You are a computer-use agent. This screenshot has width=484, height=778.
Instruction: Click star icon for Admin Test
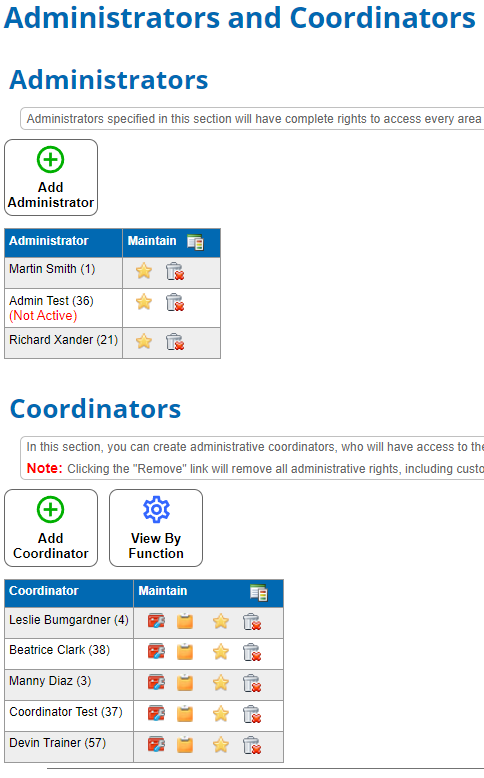144,302
